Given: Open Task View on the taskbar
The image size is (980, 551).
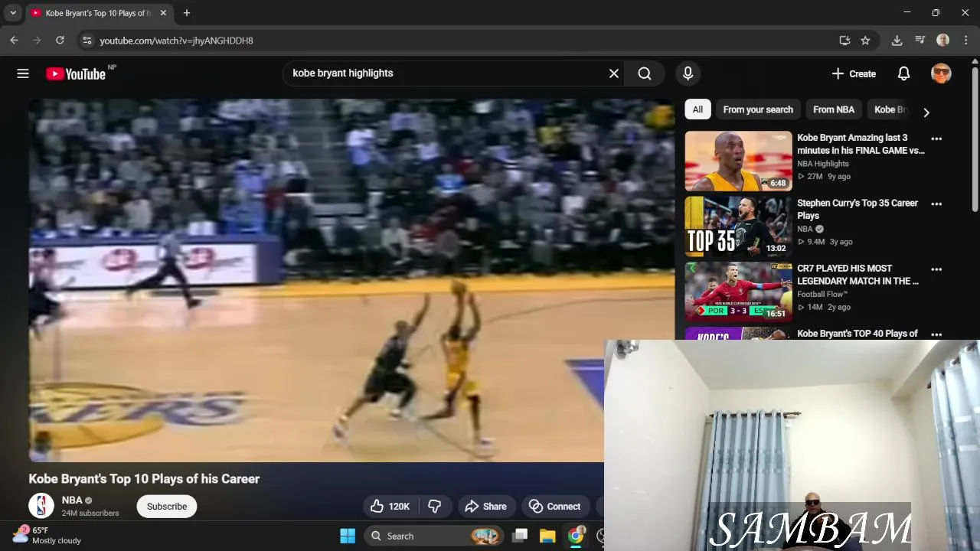Looking at the screenshot, I should (520, 536).
